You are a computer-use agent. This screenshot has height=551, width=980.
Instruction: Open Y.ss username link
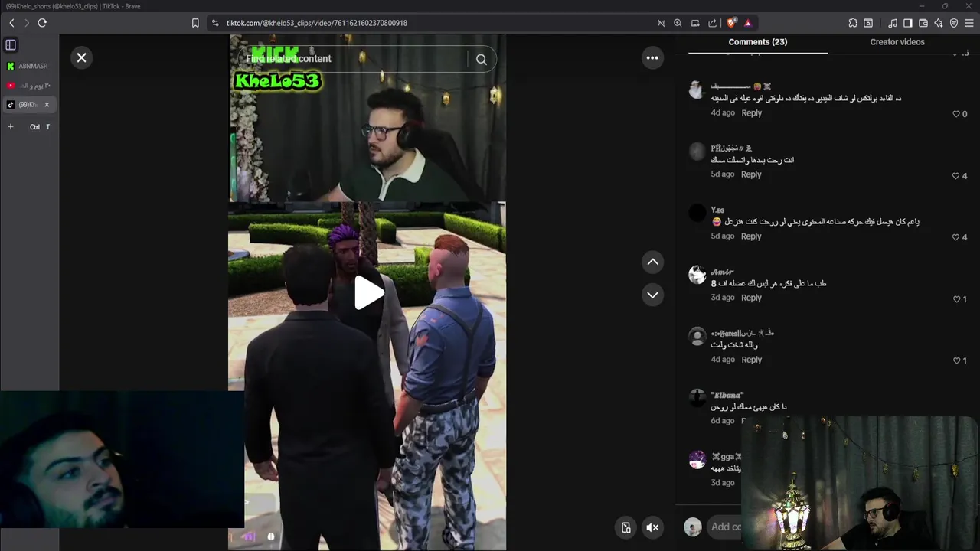pyautogui.click(x=717, y=210)
